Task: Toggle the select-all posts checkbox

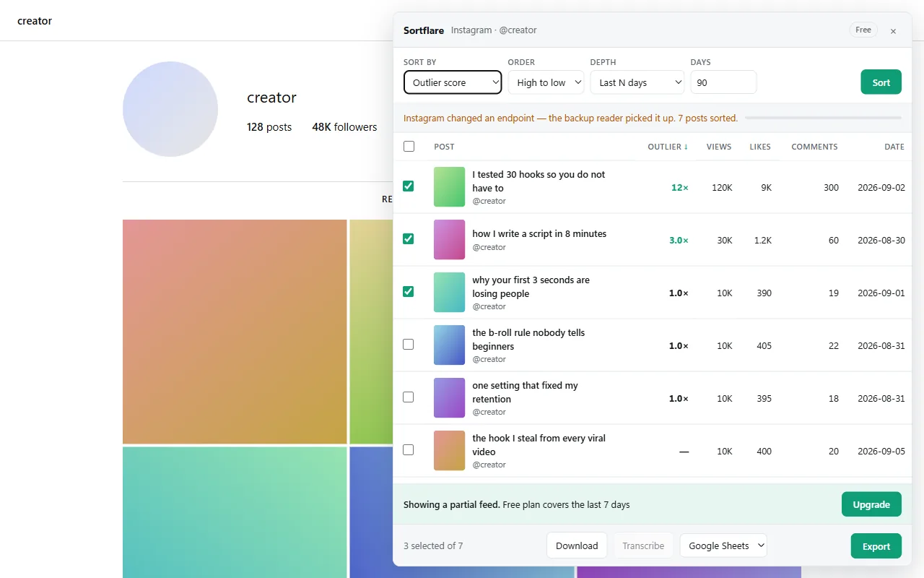Action: coord(409,146)
